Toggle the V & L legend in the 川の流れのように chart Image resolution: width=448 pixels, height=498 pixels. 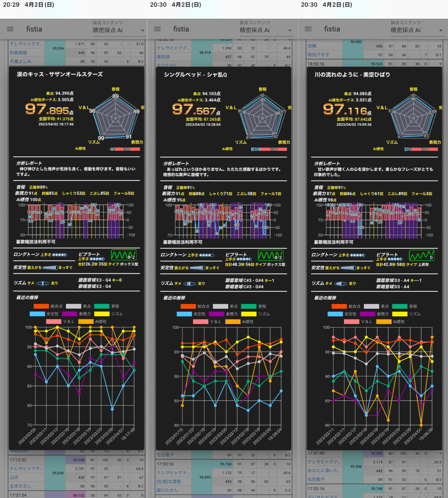(x=358, y=322)
